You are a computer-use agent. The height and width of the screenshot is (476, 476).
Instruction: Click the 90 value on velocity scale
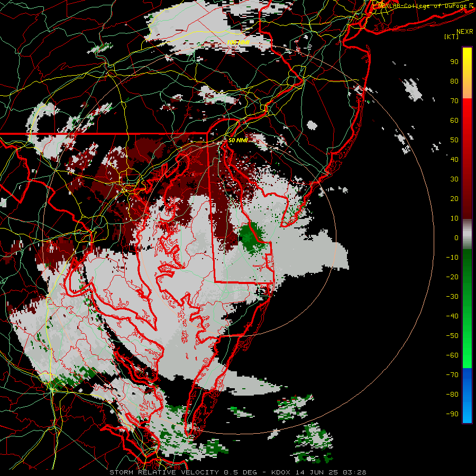pos(454,62)
